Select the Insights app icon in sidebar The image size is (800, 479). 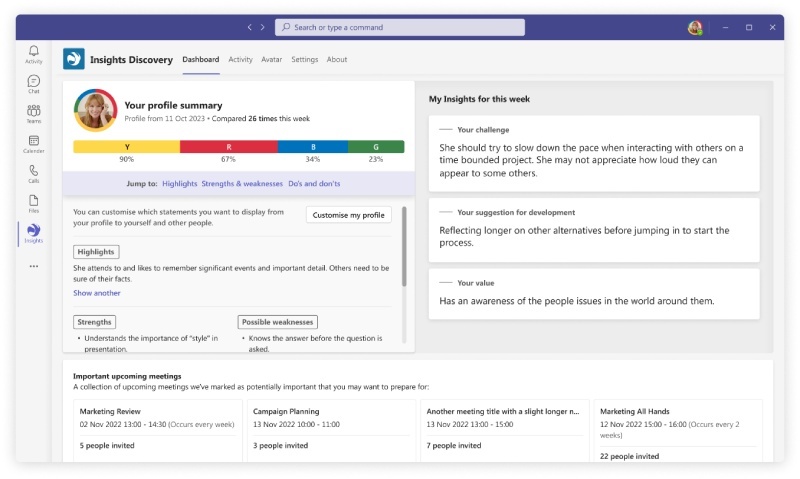pyautogui.click(x=34, y=233)
